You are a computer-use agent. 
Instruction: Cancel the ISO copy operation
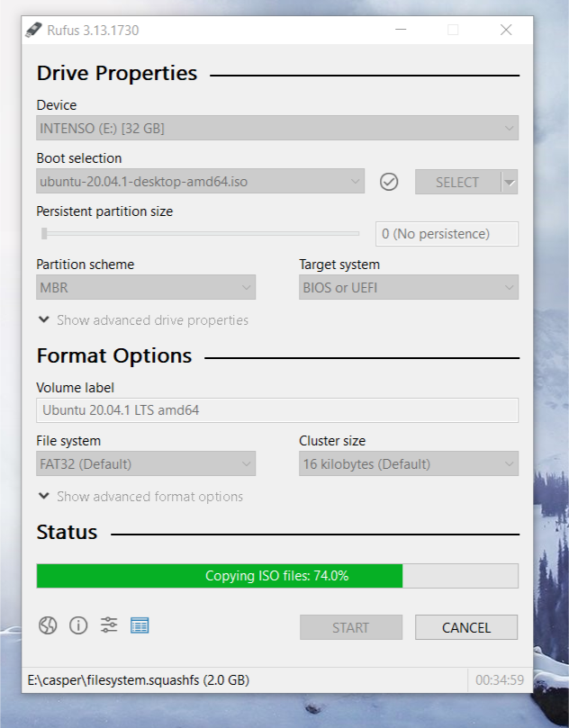(466, 627)
